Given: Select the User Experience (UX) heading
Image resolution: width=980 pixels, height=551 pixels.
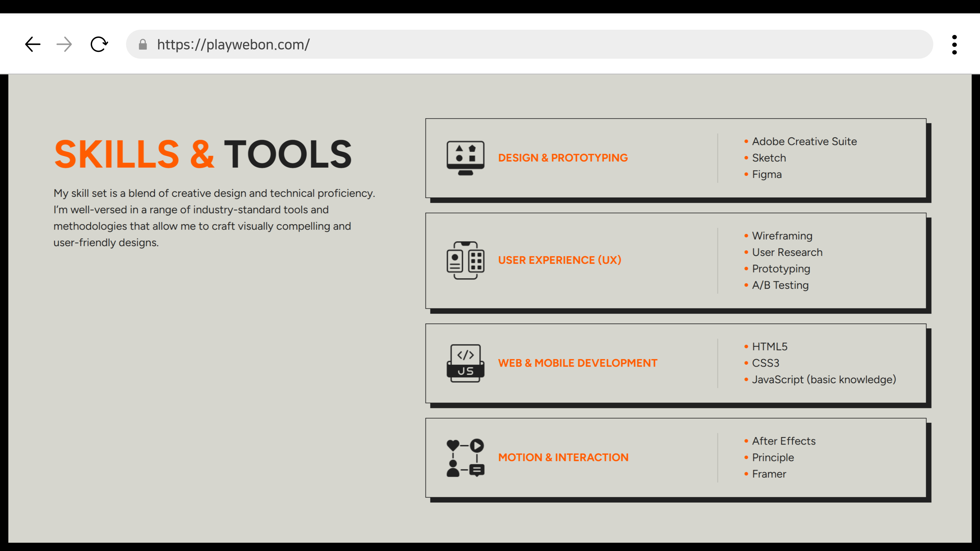Looking at the screenshot, I should pyautogui.click(x=560, y=260).
